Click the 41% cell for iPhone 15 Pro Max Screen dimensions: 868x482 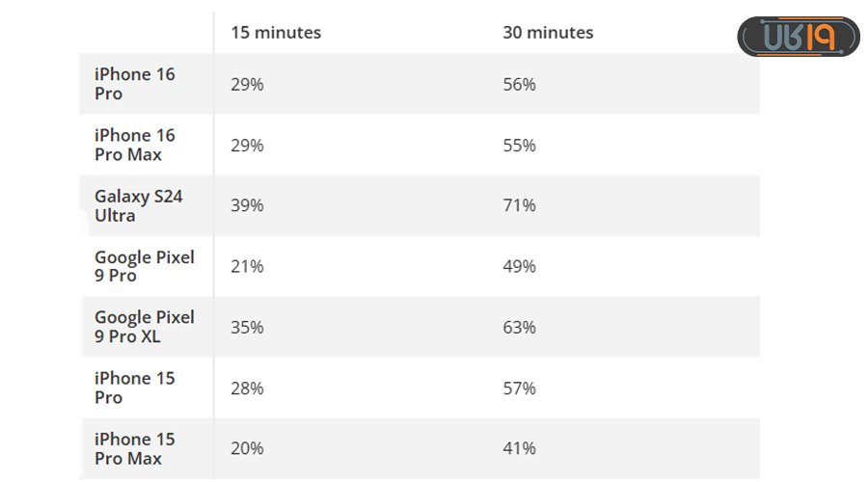[519, 447]
